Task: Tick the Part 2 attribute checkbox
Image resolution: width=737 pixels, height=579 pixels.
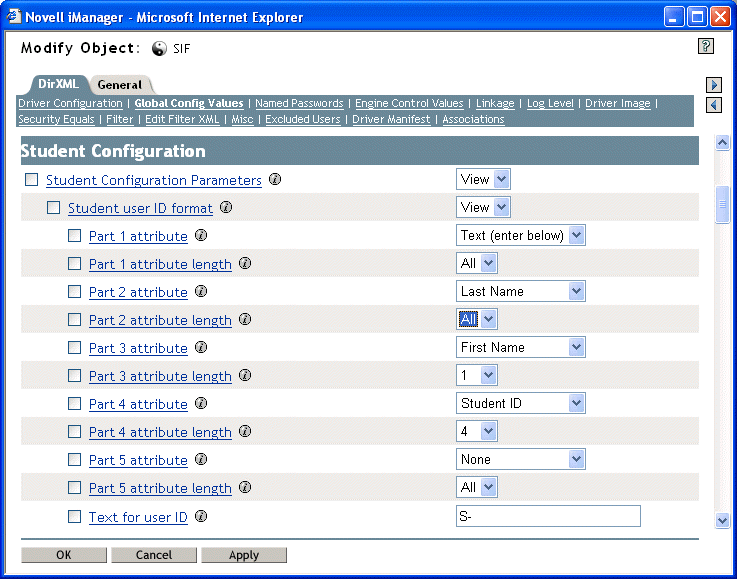Action: pyautogui.click(x=75, y=291)
